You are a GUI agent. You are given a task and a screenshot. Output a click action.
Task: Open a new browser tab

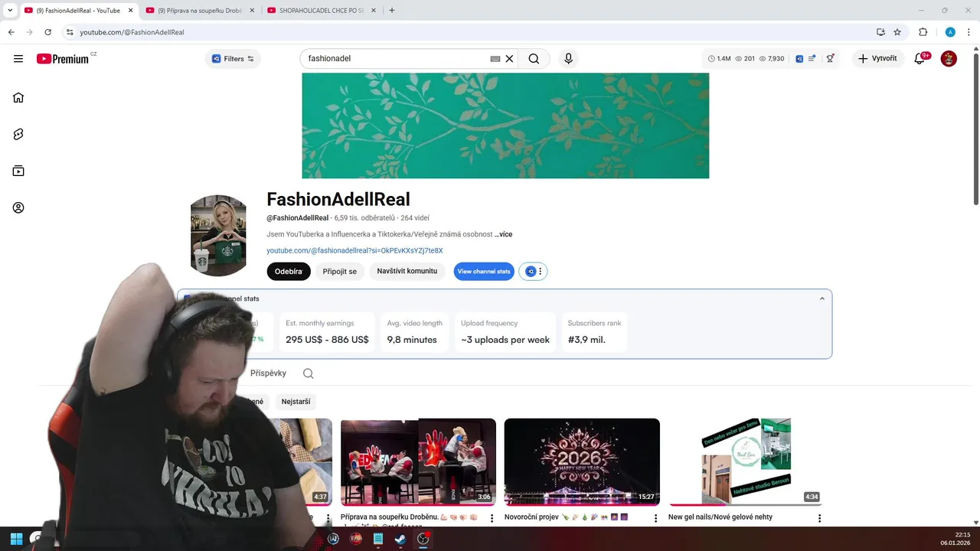392,11
